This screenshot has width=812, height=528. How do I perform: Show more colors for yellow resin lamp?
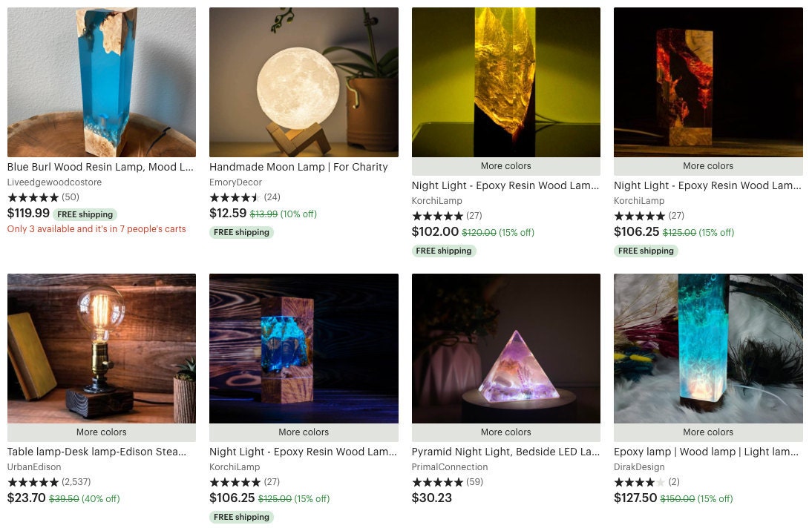point(506,166)
